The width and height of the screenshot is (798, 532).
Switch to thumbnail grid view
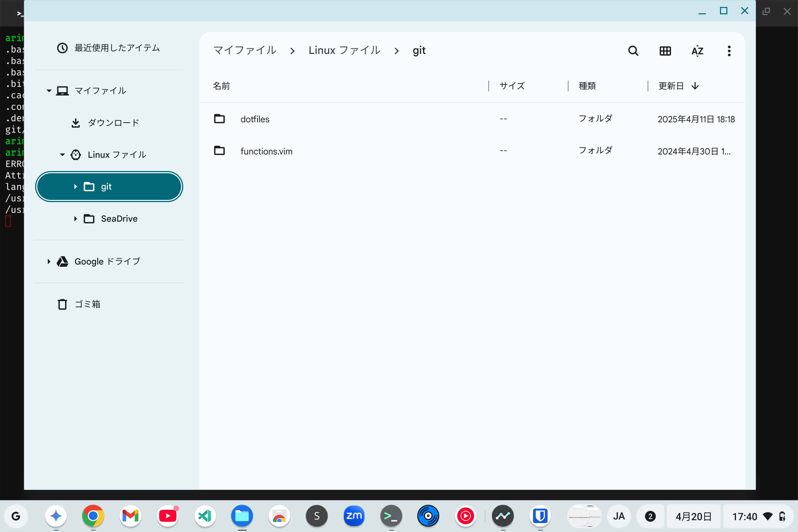pos(665,51)
